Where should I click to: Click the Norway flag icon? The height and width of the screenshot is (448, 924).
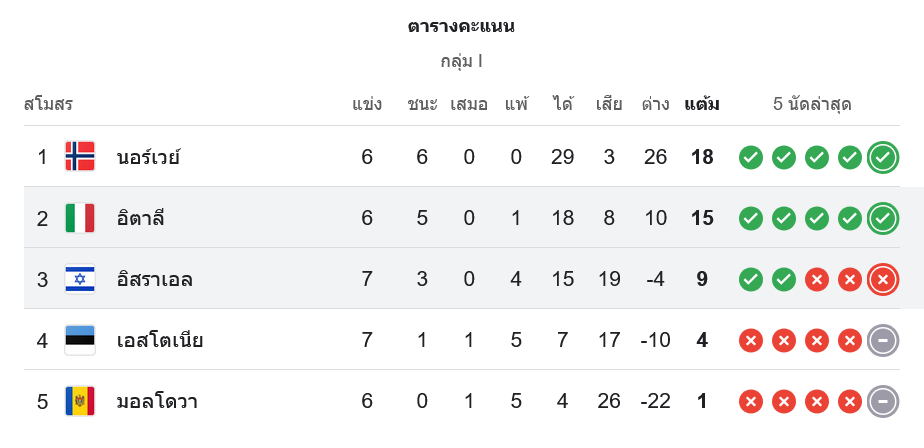80,157
